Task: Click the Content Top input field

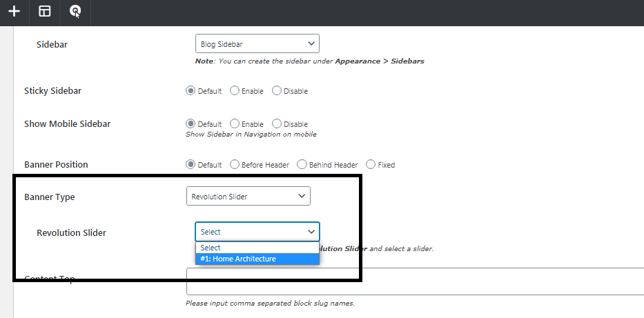Action: point(414,281)
